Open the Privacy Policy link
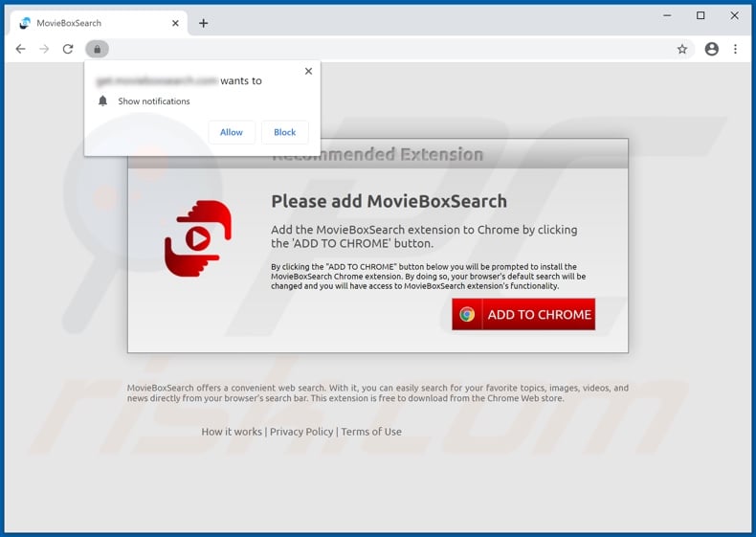 (x=301, y=432)
